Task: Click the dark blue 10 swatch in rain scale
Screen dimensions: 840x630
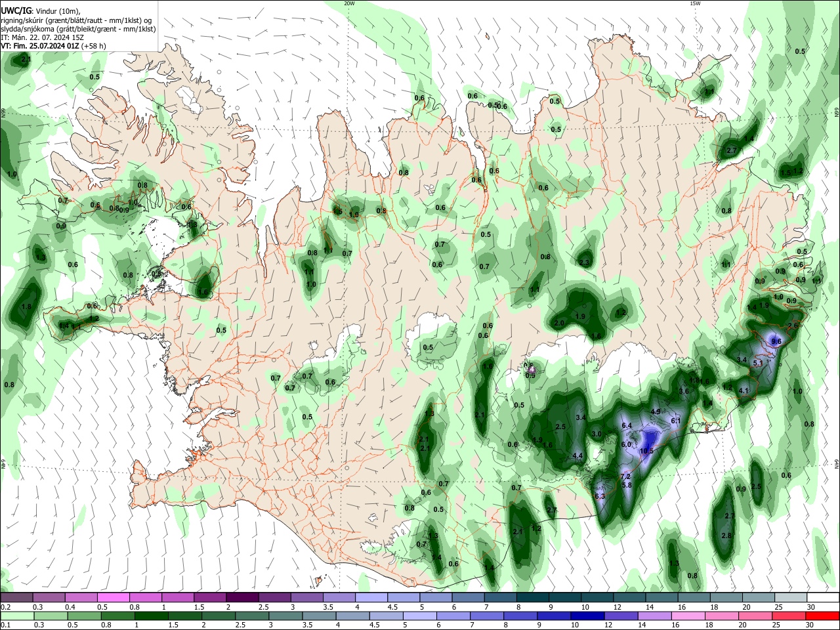Action: (x=587, y=616)
